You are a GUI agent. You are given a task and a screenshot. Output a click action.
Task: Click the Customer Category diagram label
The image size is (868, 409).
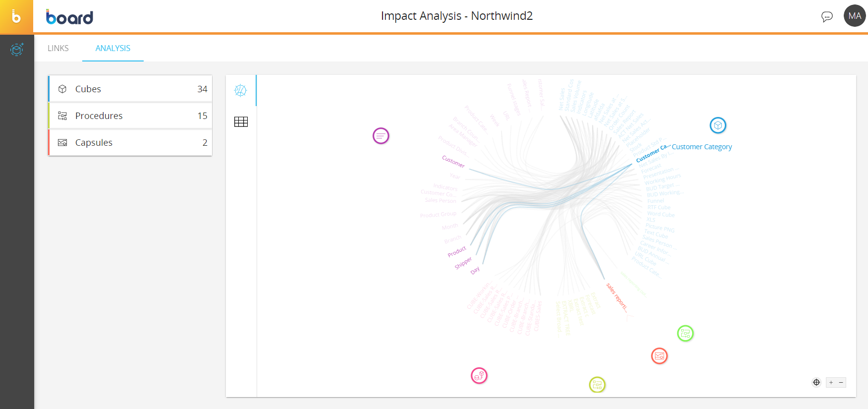coord(702,147)
